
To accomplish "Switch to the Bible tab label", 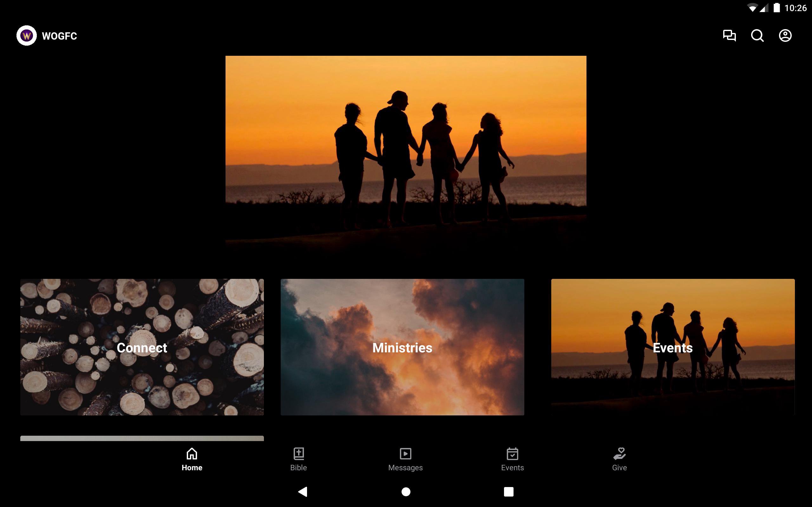I will 298,468.
